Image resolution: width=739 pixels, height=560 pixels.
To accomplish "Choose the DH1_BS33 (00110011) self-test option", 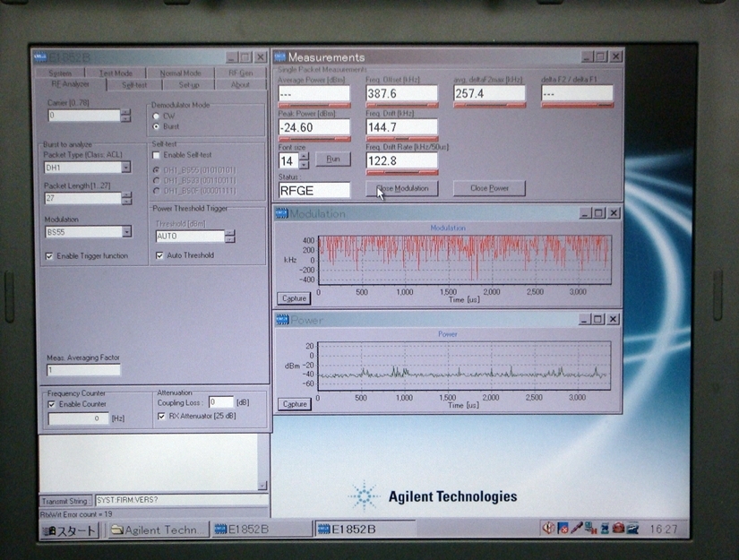I will click(157, 180).
